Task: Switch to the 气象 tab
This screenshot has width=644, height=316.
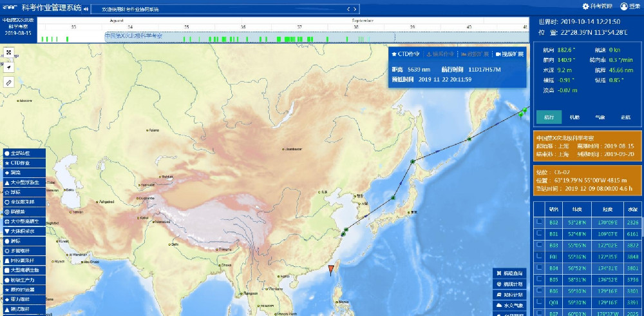Action: (x=600, y=117)
